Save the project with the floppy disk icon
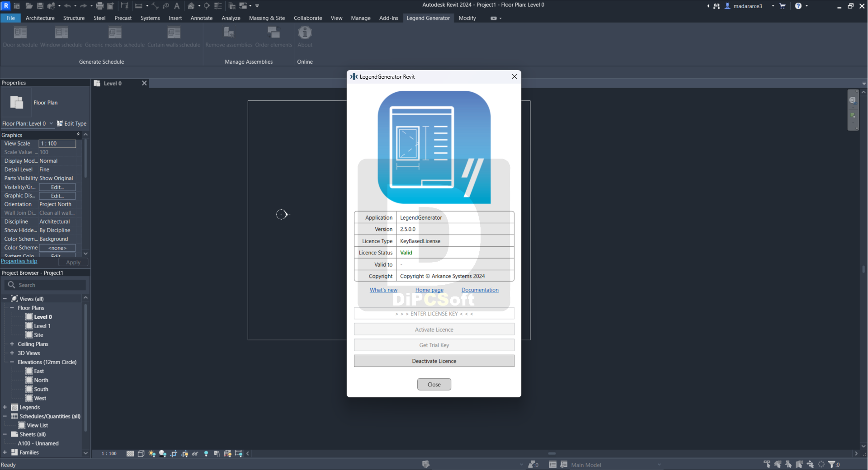The height and width of the screenshot is (470, 868). point(40,6)
